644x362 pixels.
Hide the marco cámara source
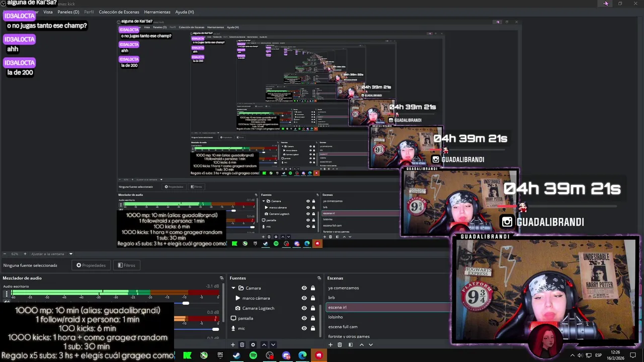(304, 298)
